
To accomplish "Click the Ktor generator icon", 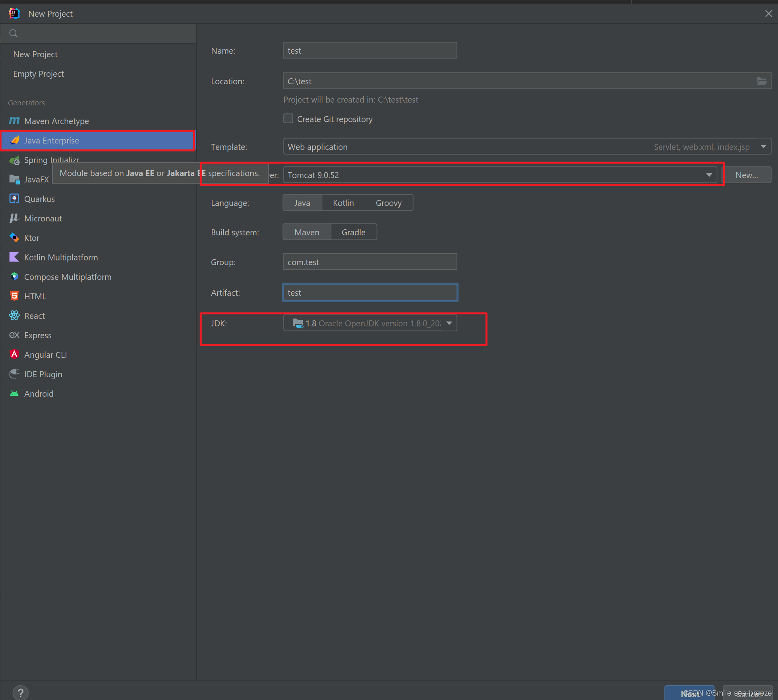I will (14, 238).
